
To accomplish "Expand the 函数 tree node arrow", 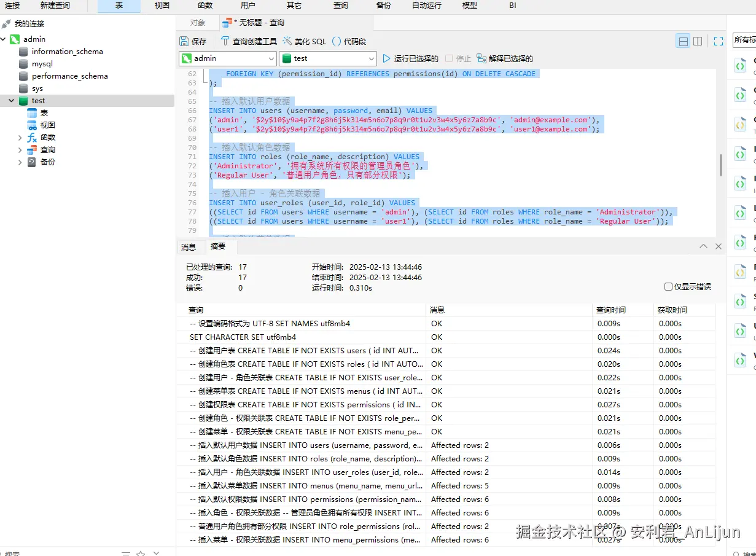I will point(20,138).
